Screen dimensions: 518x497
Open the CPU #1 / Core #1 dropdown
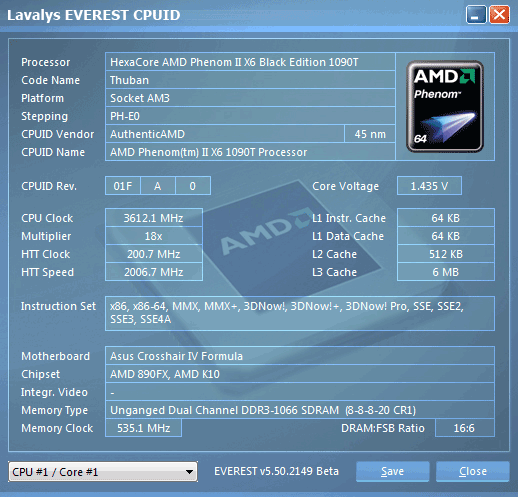[103, 472]
